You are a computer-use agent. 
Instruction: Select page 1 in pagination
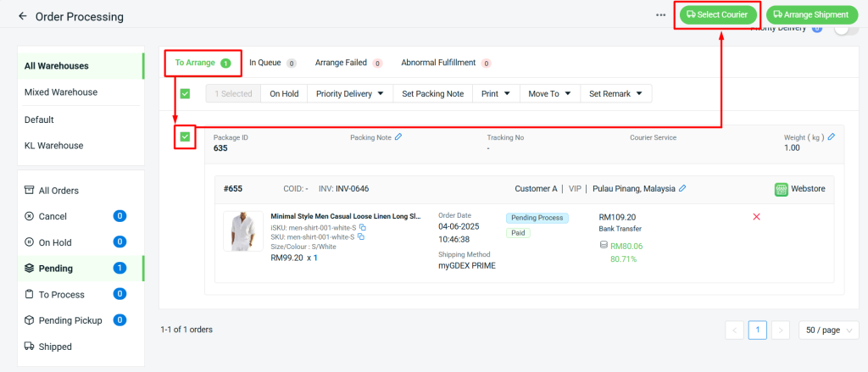coord(757,330)
